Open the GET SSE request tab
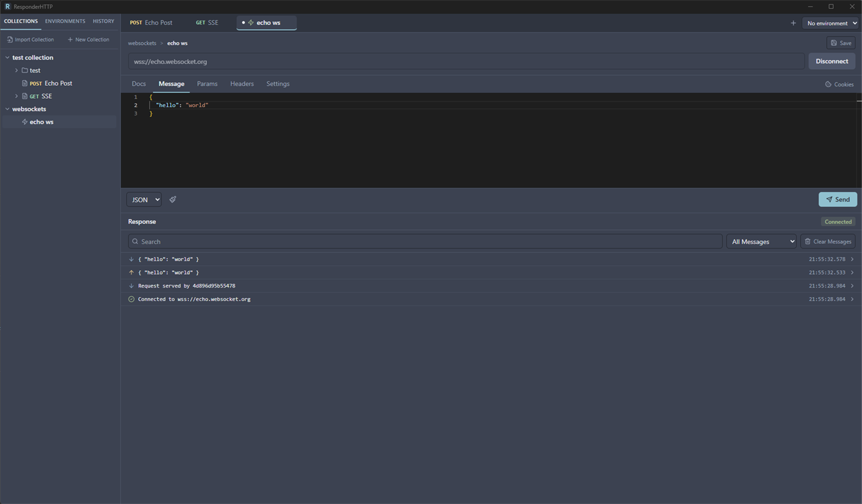The height and width of the screenshot is (504, 862). pyautogui.click(x=207, y=23)
